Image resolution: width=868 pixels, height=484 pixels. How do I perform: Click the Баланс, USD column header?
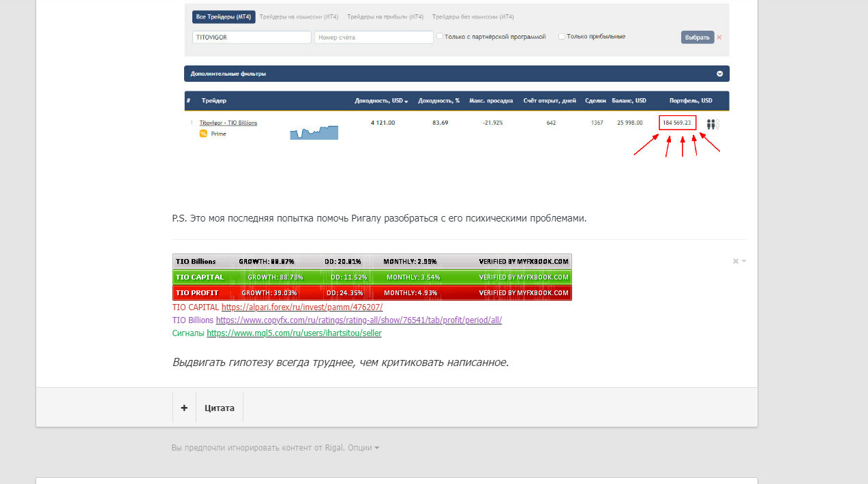(629, 101)
